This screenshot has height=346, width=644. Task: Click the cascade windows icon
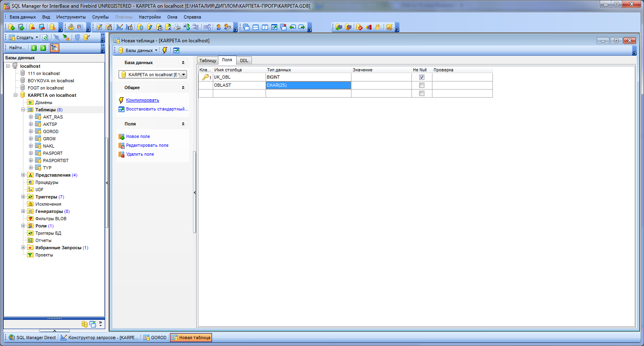tap(246, 27)
